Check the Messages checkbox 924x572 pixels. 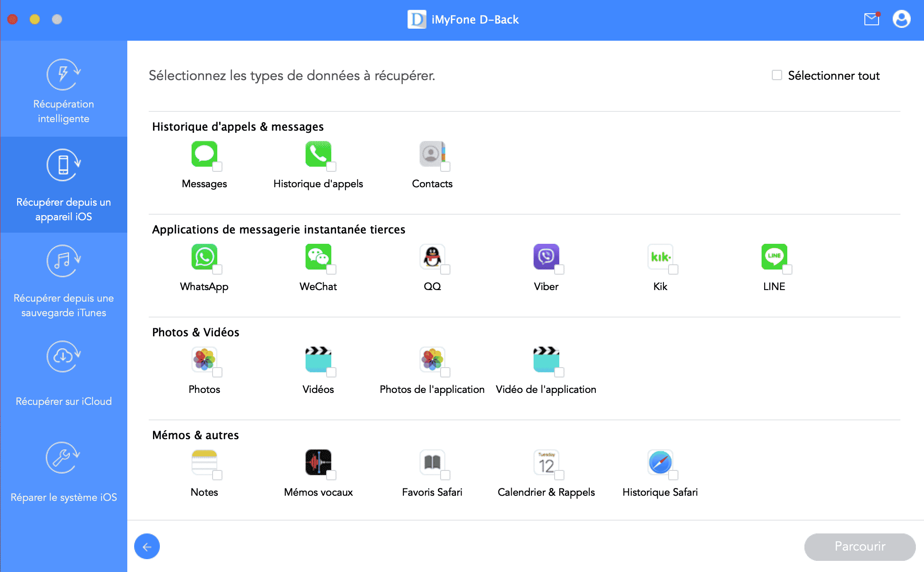217,167
